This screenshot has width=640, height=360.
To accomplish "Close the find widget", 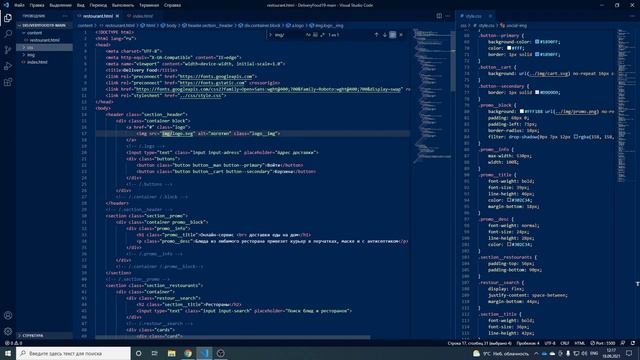I will tap(401, 35).
